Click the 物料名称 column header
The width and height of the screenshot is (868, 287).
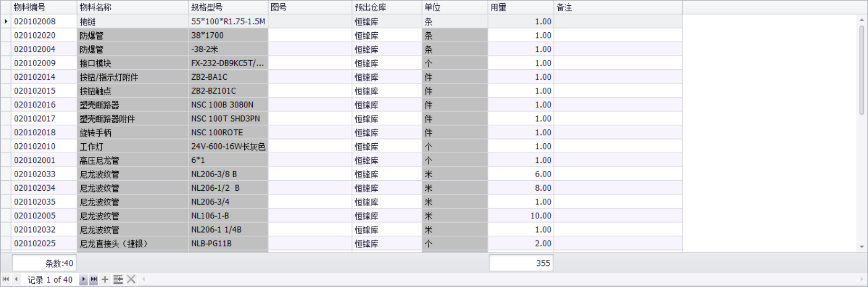pos(132,7)
